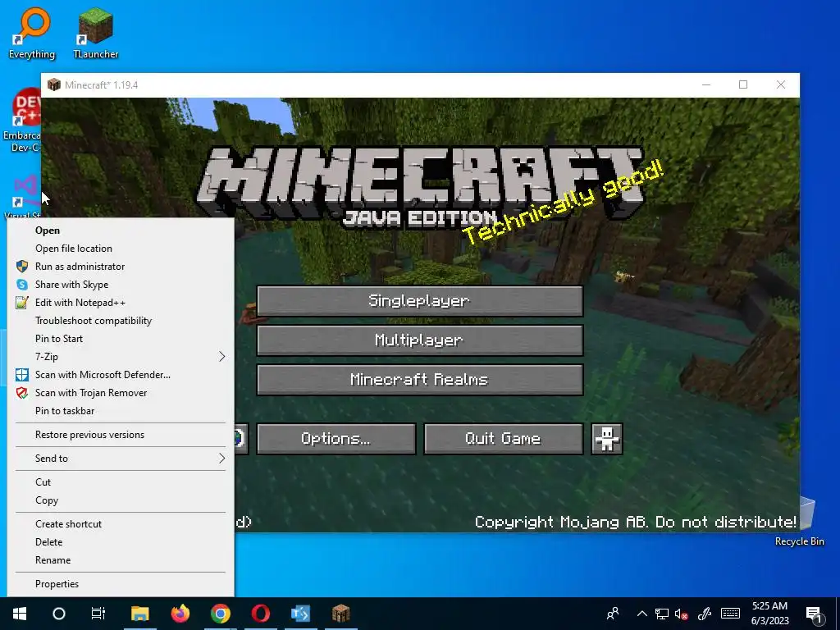Open Windows Ink Workspace pen icon
The height and width of the screenshot is (630, 840).
coord(705,614)
